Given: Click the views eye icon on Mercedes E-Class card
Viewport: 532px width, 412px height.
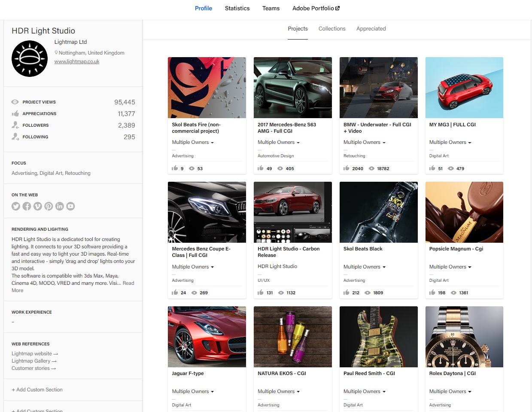Looking at the screenshot, I should click(194, 293).
